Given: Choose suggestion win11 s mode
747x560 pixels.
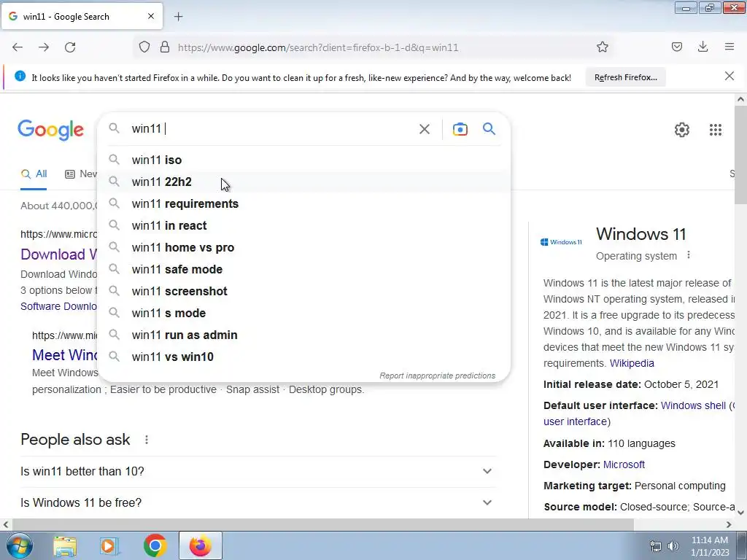Looking at the screenshot, I should (x=303, y=314).
